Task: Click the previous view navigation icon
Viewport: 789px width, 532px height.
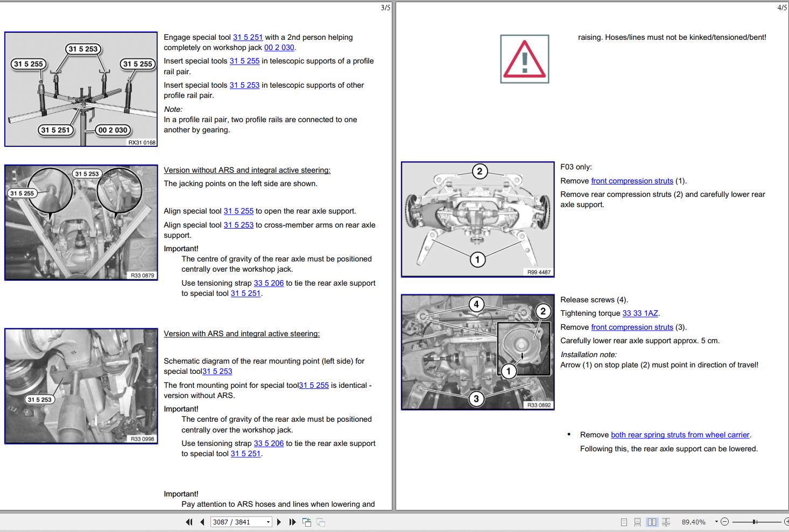Action: (x=307, y=522)
